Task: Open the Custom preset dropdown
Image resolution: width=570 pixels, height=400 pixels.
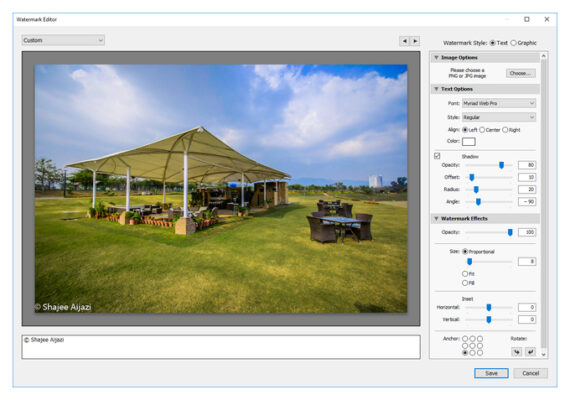Action: pyautogui.click(x=63, y=40)
